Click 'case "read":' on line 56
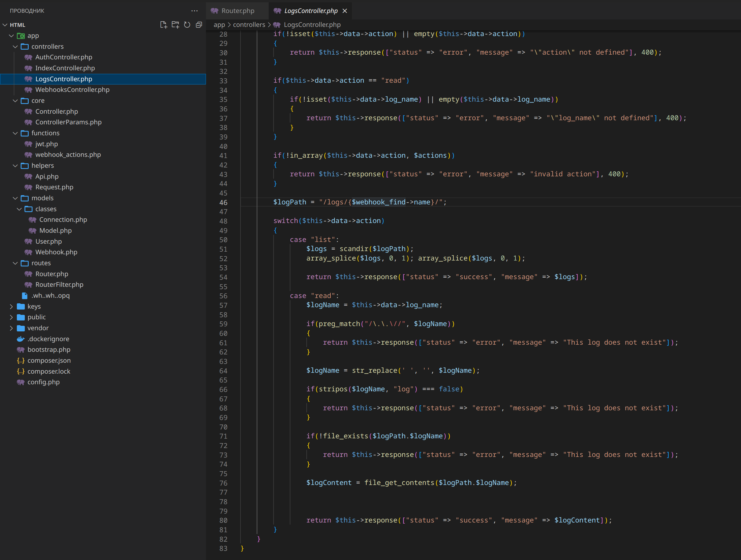Viewport: 741px width, 560px height. coord(314,296)
